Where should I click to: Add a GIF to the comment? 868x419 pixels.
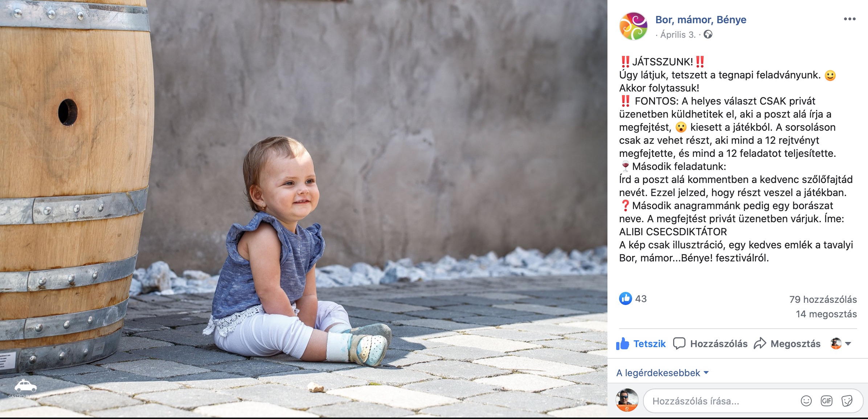pyautogui.click(x=827, y=401)
